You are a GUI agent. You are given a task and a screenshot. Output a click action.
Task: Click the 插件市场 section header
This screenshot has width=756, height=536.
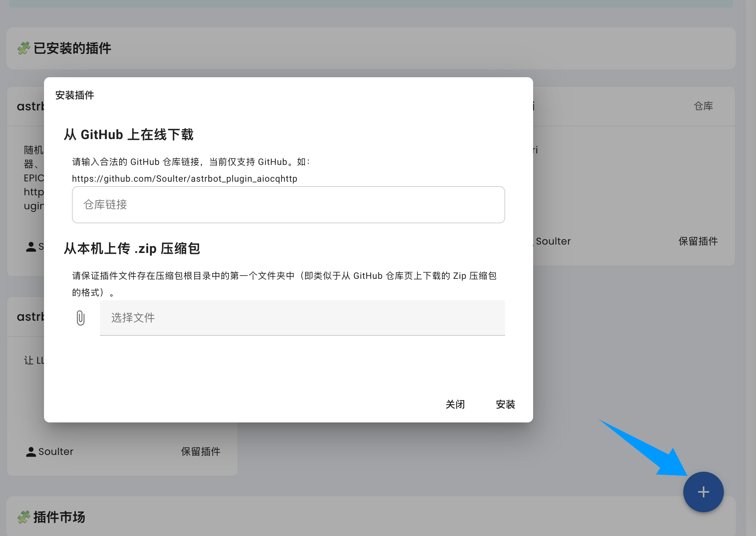[x=59, y=517]
